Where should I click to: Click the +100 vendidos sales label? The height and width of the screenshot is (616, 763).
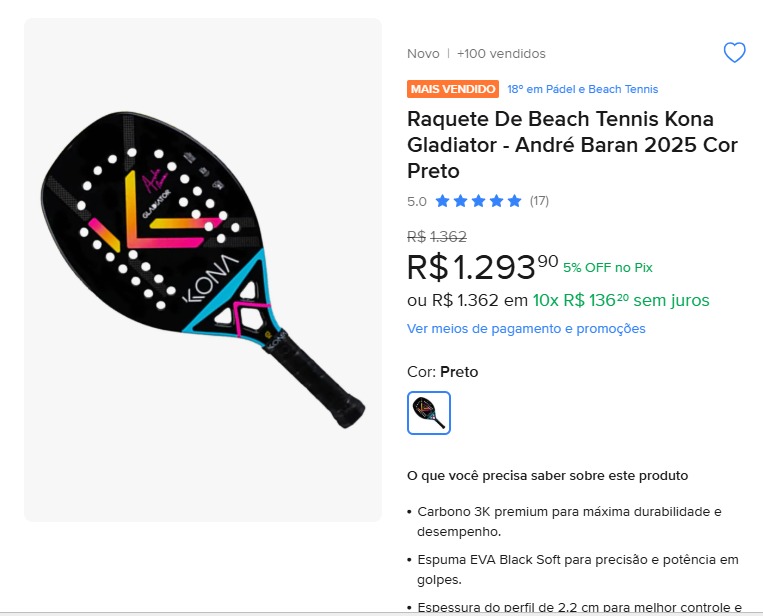[501, 54]
